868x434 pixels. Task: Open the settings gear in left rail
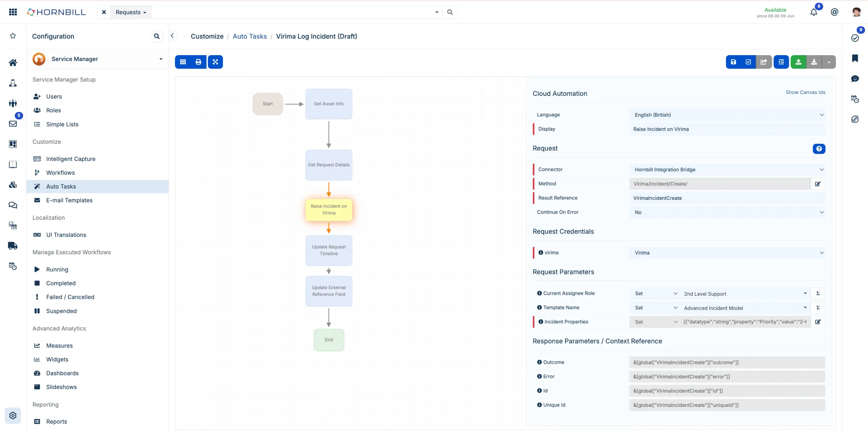13,415
